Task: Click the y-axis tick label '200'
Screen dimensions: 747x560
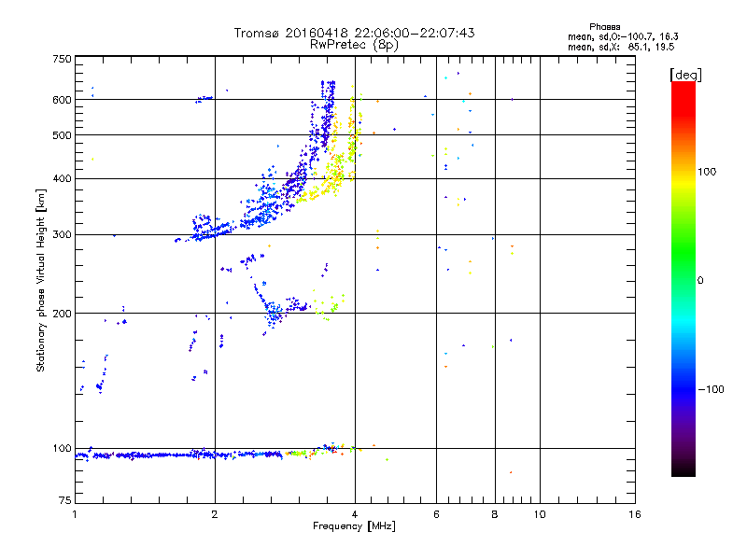Action: [62, 314]
